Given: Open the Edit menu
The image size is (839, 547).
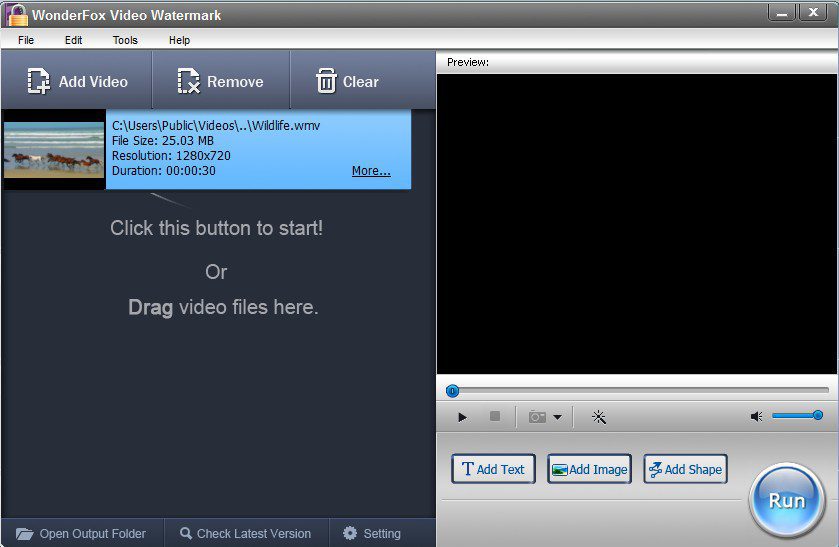Looking at the screenshot, I should [73, 40].
